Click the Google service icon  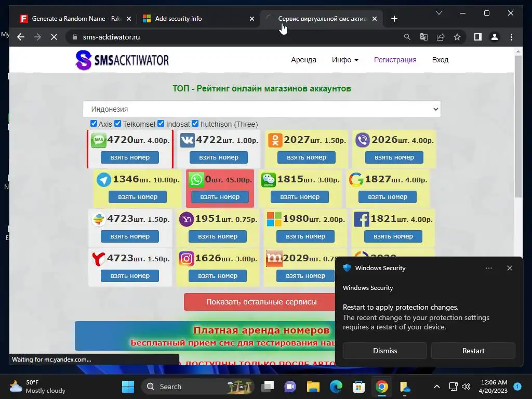pyautogui.click(x=356, y=179)
